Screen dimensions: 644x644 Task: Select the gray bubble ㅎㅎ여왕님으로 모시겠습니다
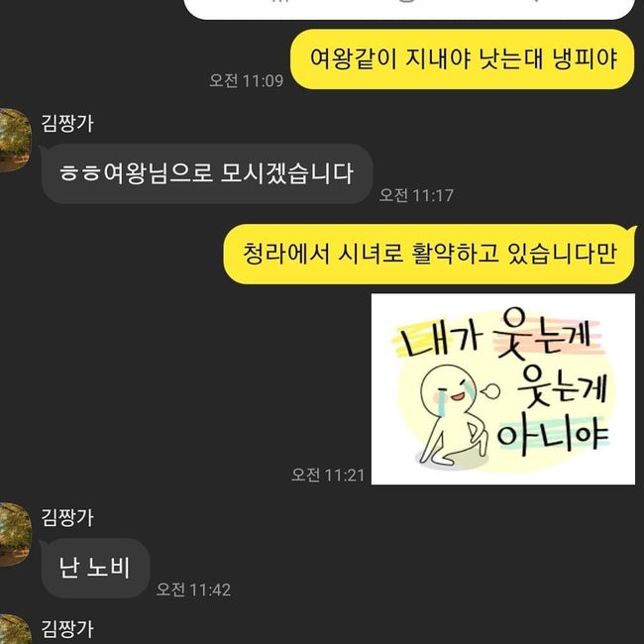click(x=207, y=173)
